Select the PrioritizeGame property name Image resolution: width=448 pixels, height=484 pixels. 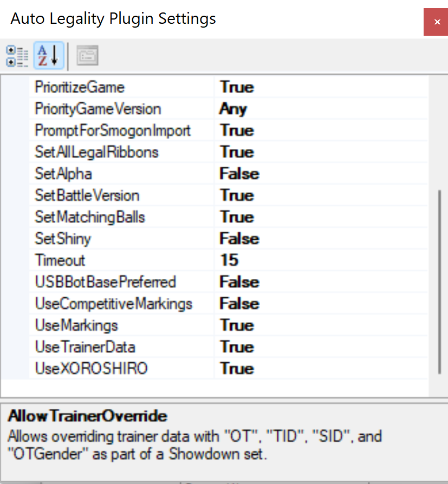click(80, 87)
